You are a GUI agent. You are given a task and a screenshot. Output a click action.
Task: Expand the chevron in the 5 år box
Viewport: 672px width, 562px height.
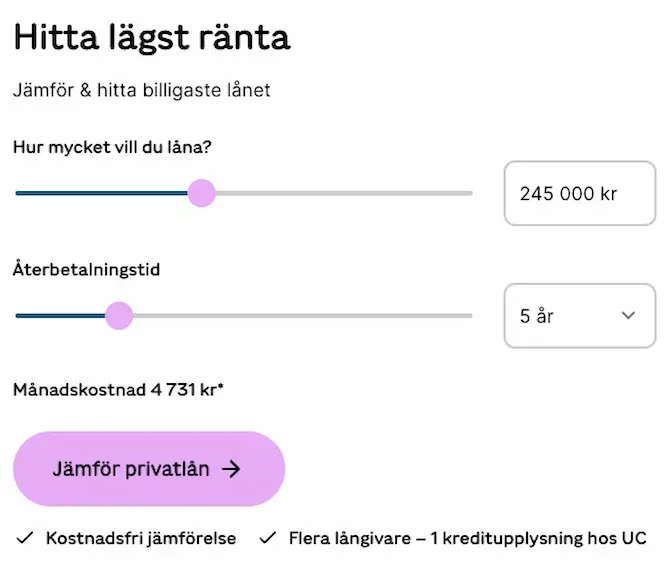coord(628,315)
